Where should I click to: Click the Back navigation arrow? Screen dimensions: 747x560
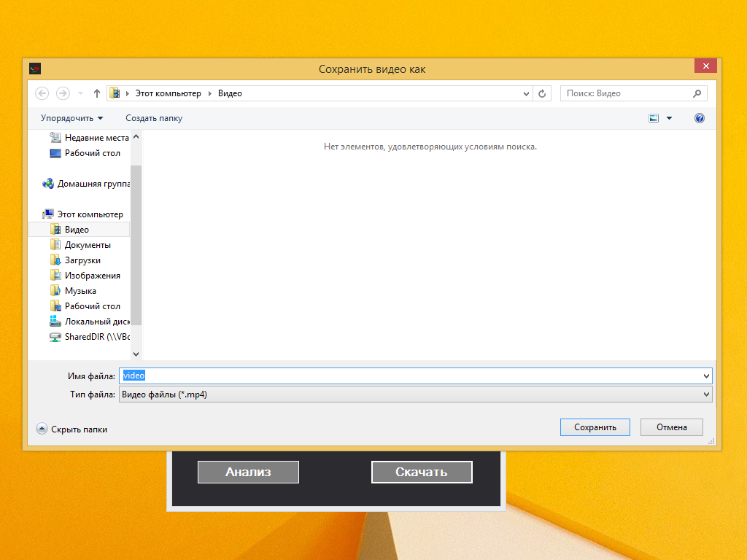(42, 93)
